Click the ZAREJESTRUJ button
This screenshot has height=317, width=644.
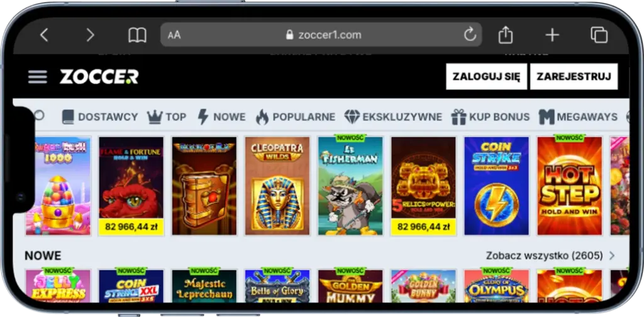(x=574, y=76)
